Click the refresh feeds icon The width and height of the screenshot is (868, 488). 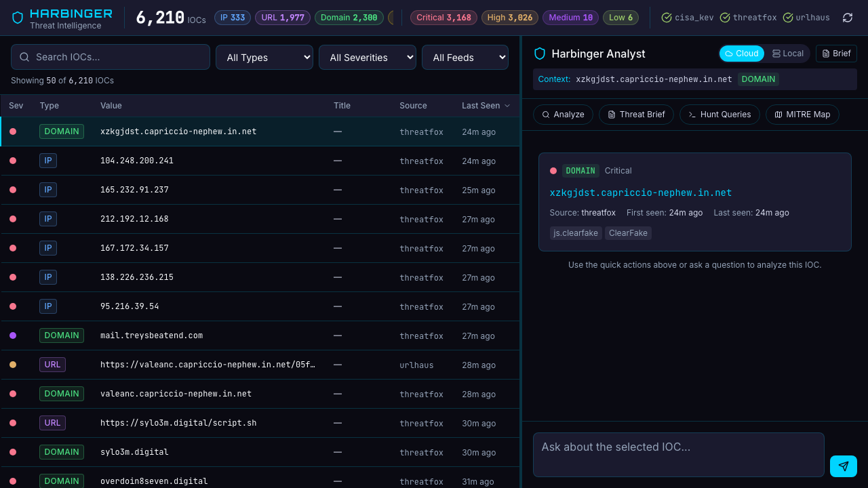click(x=848, y=18)
